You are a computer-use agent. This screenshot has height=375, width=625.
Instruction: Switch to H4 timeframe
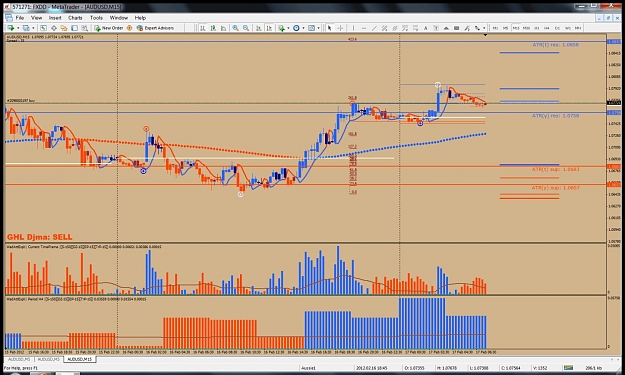point(547,28)
